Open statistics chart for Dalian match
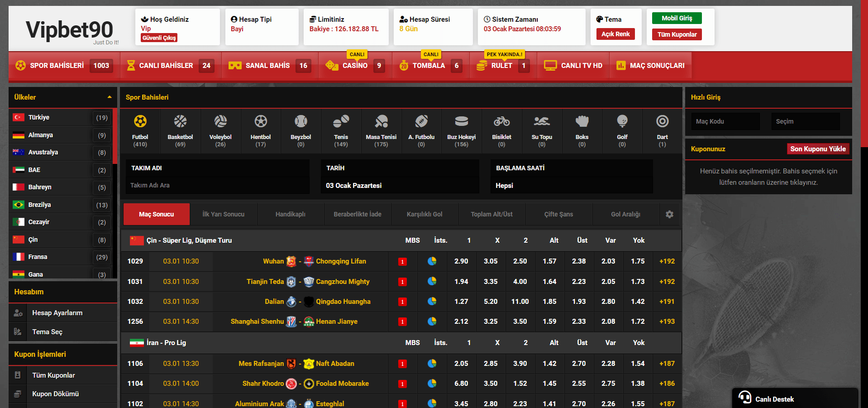The image size is (868, 408). tap(432, 302)
